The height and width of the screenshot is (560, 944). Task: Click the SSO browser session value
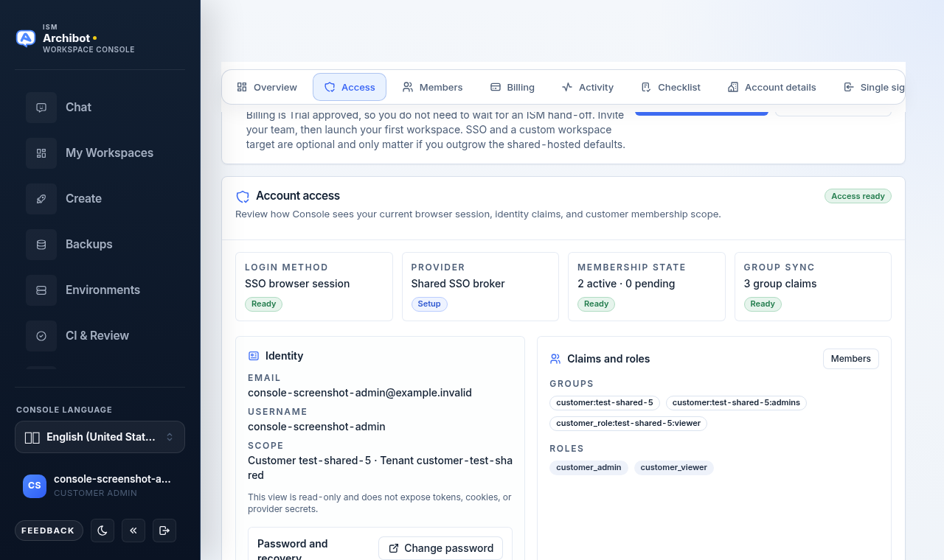click(297, 284)
